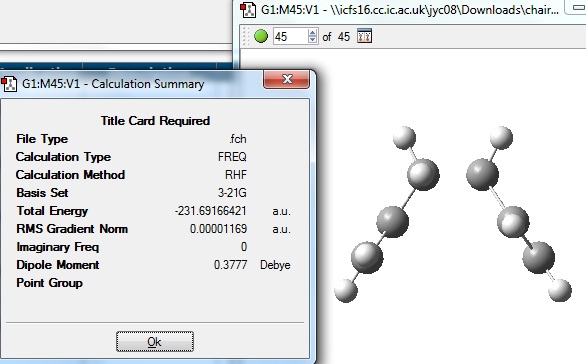The width and height of the screenshot is (586, 364).
Task: Click the File Type value .fch
Action: click(238, 139)
